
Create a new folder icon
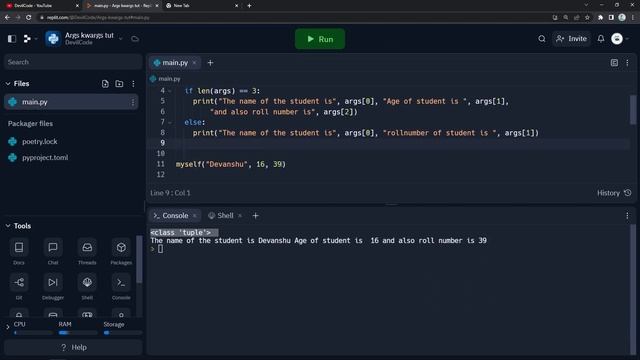pos(119,84)
